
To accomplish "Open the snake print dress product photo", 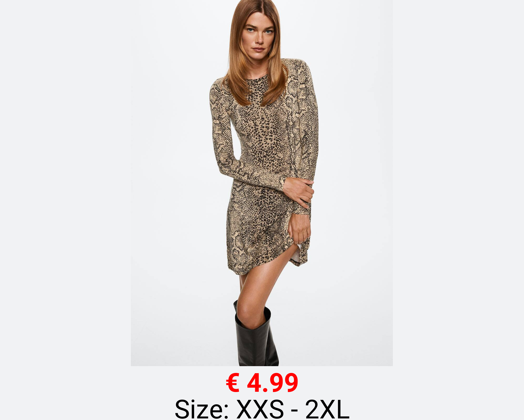I will point(262,183).
